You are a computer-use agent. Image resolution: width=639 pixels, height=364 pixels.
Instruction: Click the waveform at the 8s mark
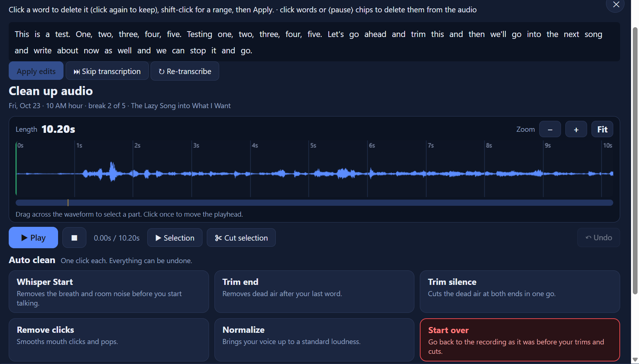click(485, 173)
